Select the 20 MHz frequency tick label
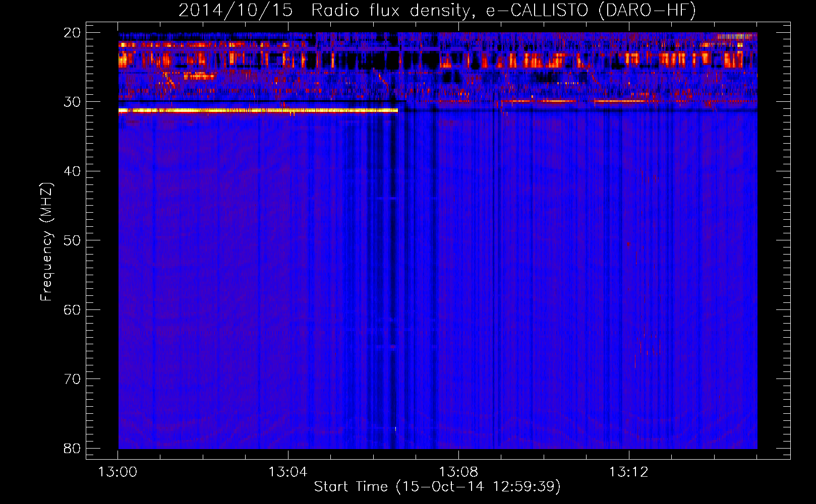 [x=72, y=33]
